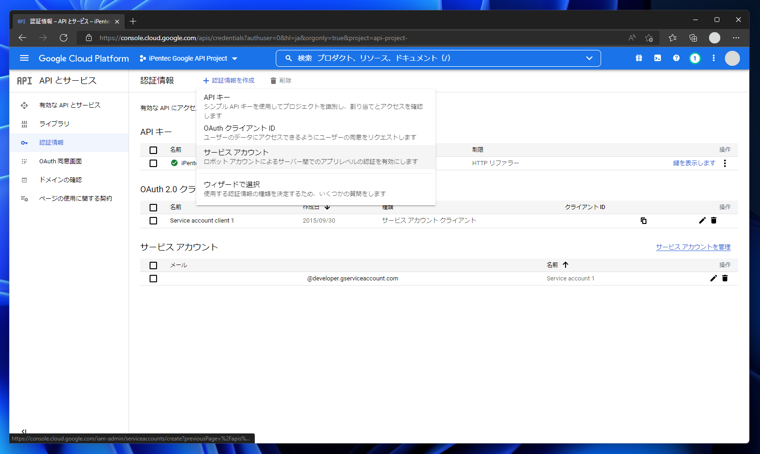
Task: Open the notifications badge showing 1
Action: 695,58
